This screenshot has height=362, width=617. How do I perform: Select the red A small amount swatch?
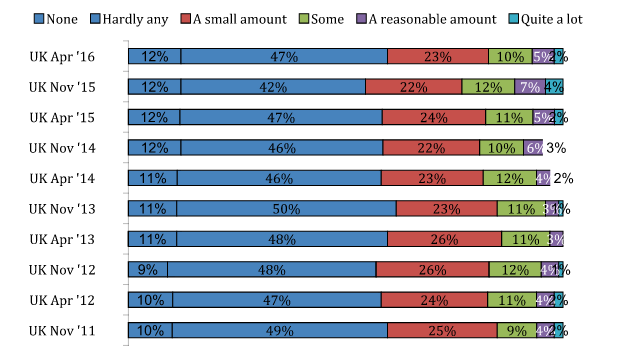pyautogui.click(x=186, y=19)
